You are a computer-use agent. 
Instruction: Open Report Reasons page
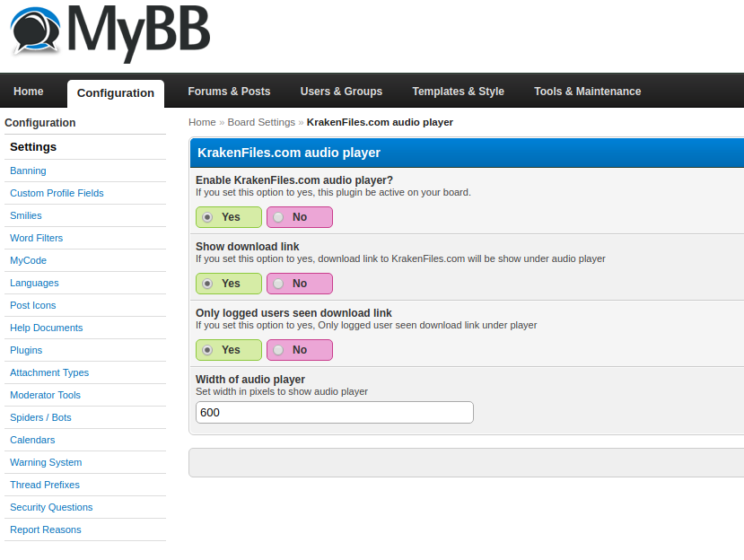click(46, 529)
